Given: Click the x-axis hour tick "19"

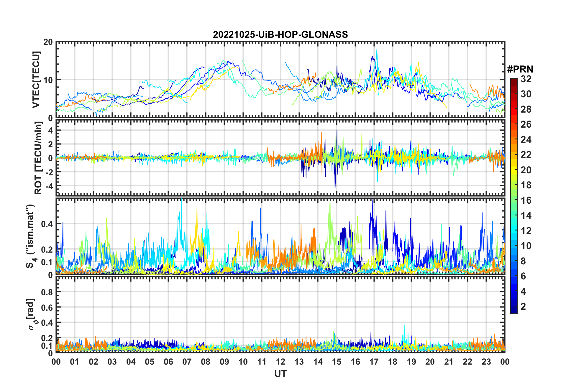Looking at the screenshot, I should tap(411, 362).
